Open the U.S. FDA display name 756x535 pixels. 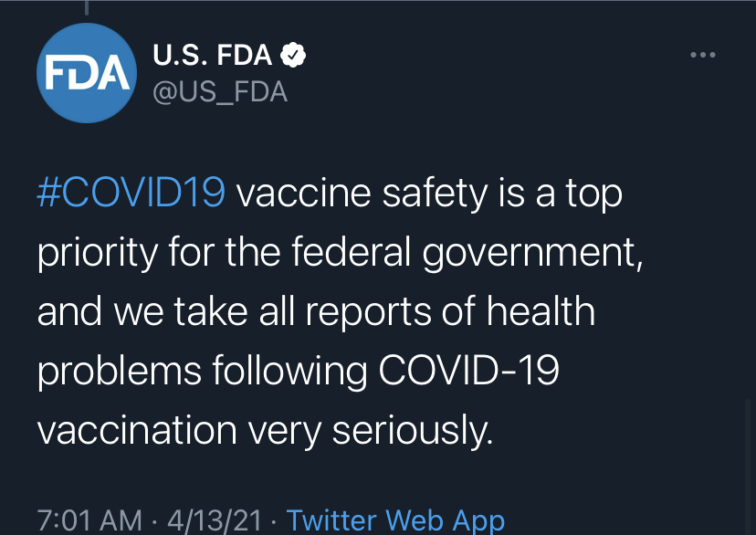(x=212, y=56)
